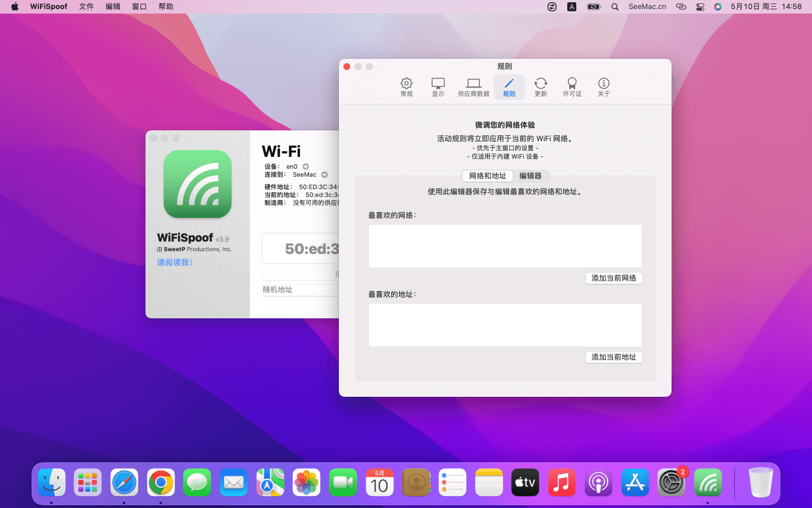The image size is (812, 508).
Task: Click the 最喜欢的地址 list box
Action: coord(505,325)
